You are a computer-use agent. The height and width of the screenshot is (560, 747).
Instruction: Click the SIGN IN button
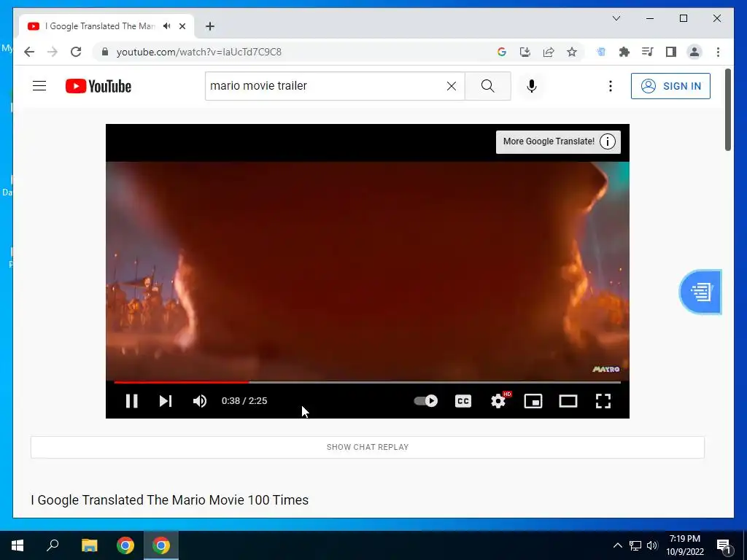coord(670,86)
